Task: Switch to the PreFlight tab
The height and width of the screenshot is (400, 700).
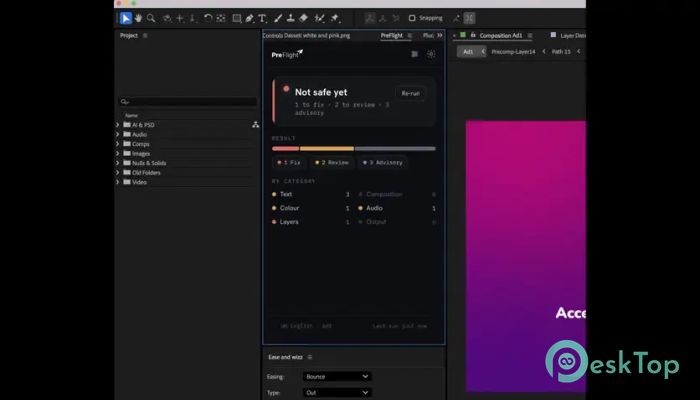Action: tap(392, 35)
